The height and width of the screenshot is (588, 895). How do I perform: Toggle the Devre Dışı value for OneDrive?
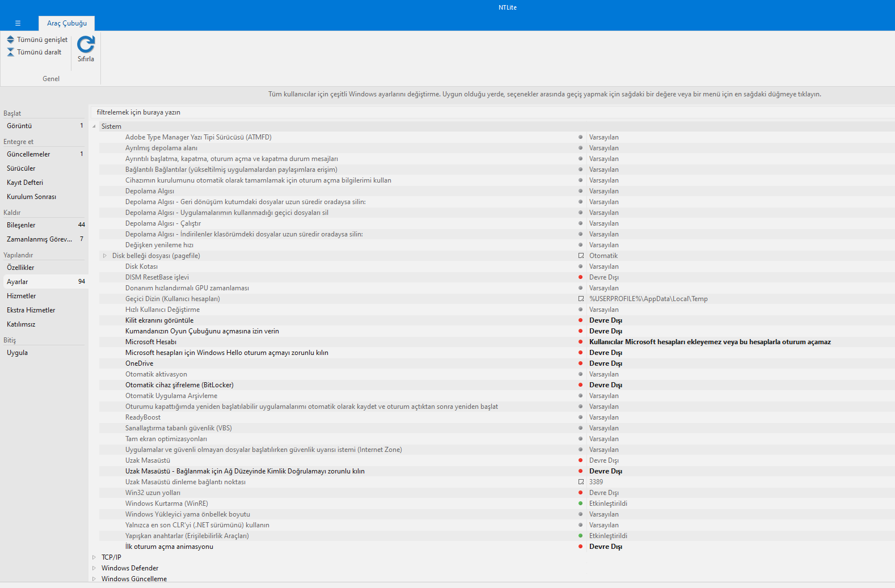pos(606,363)
